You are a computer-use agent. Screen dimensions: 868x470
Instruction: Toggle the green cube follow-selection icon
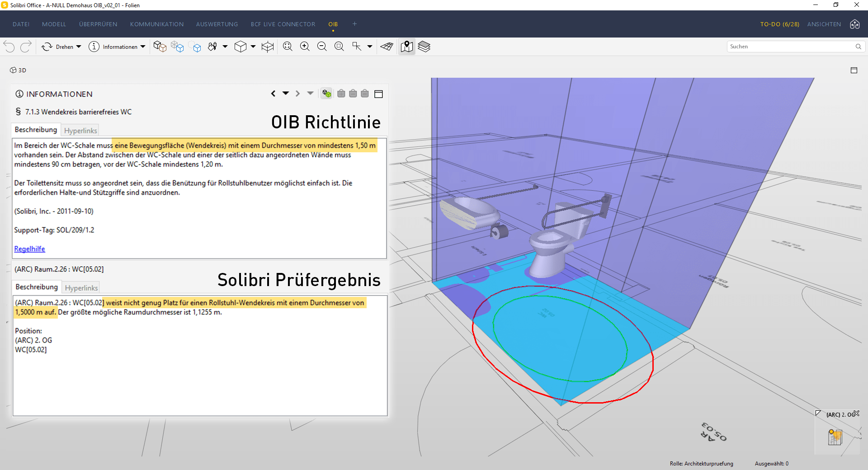click(327, 94)
